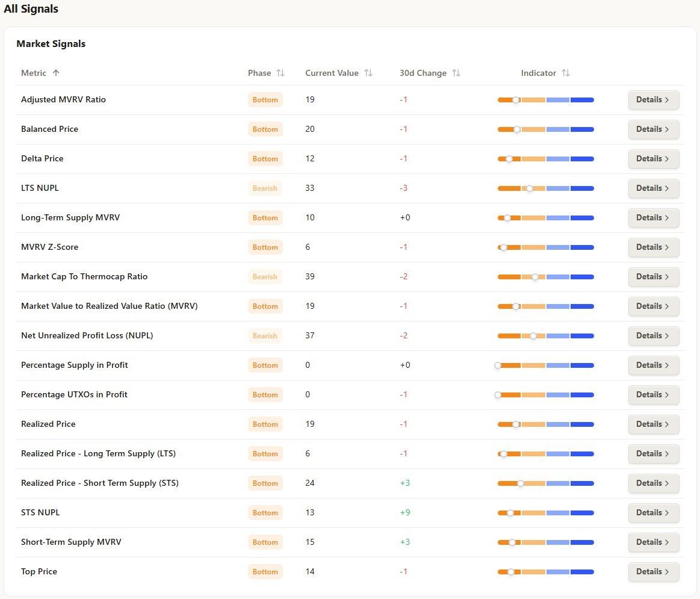Image resolution: width=700 pixels, height=599 pixels.
Task: Click the Indicator column header label
Action: coord(539,73)
